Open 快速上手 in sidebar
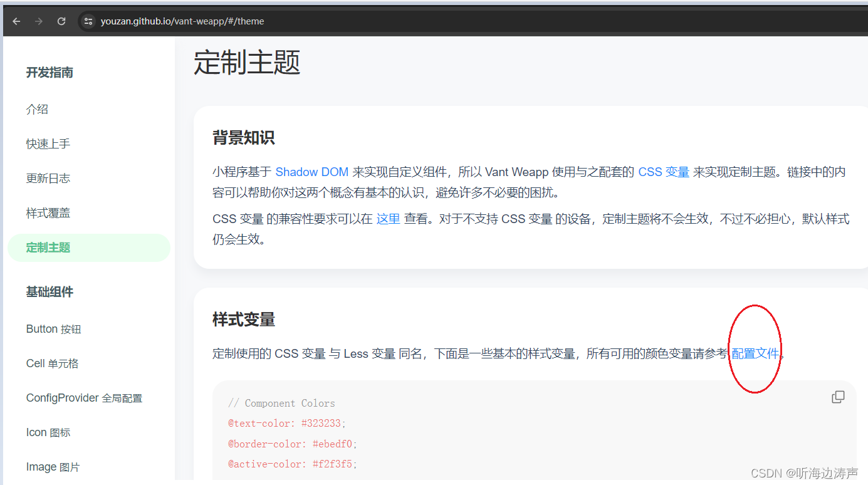This screenshot has height=485, width=868. [48, 144]
